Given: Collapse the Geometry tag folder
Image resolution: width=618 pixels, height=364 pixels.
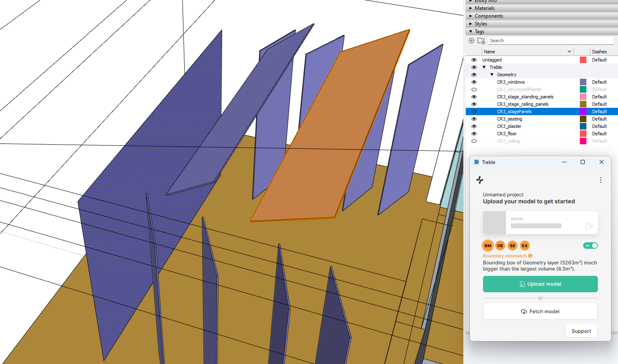Looking at the screenshot, I should tap(492, 75).
